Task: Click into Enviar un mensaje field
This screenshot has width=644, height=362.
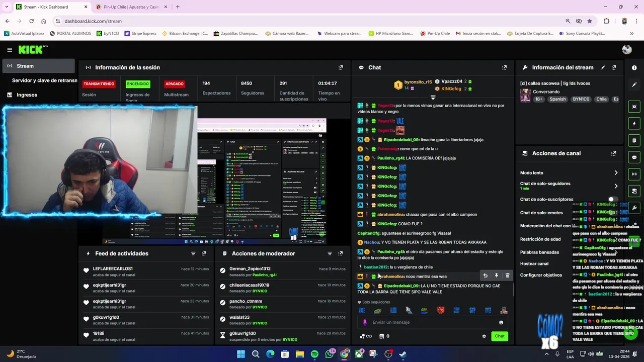Action: [x=432, y=322]
